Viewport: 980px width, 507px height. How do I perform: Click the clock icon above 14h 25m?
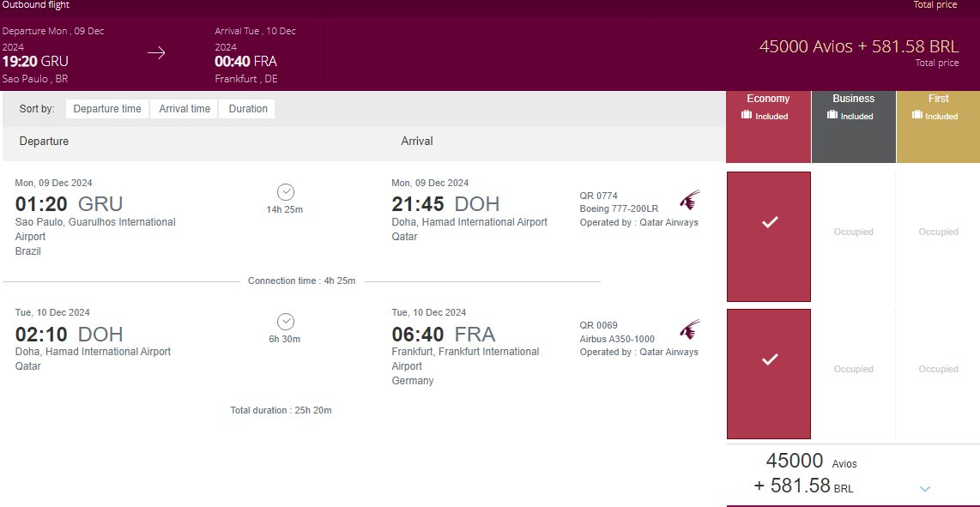285,192
